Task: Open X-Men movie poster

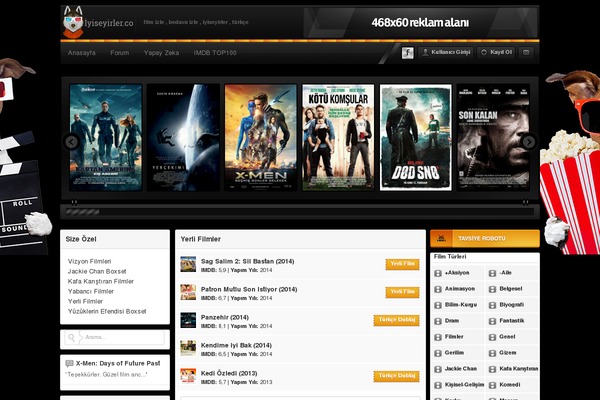Action: (x=261, y=137)
